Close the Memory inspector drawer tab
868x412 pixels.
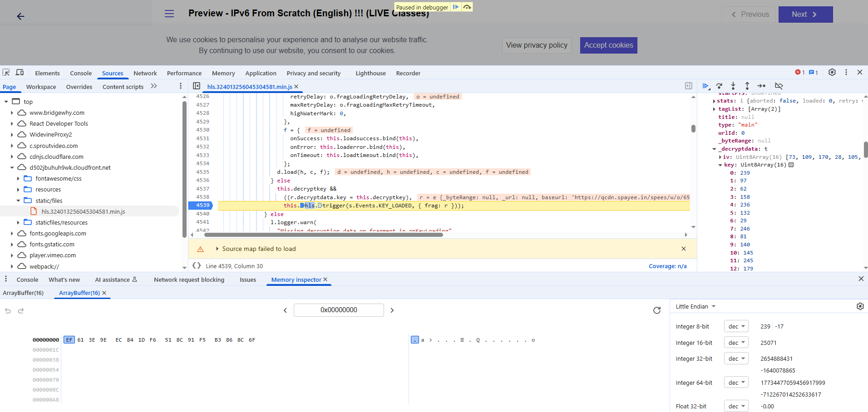325,280
